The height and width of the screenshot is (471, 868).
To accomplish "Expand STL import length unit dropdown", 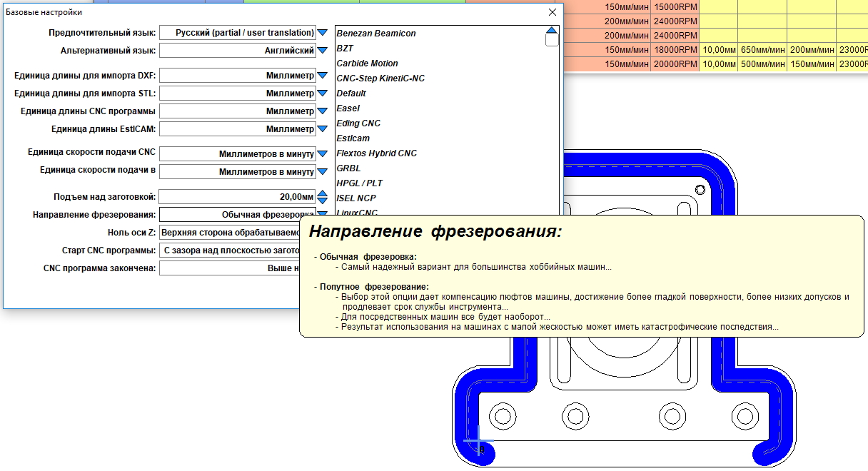I will tap(323, 93).
